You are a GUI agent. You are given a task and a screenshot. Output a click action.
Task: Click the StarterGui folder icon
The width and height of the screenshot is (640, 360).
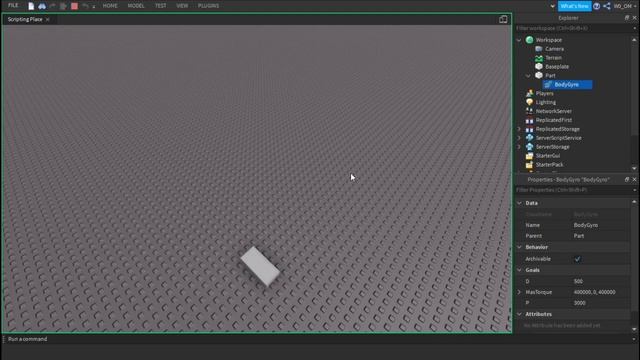tap(529, 156)
